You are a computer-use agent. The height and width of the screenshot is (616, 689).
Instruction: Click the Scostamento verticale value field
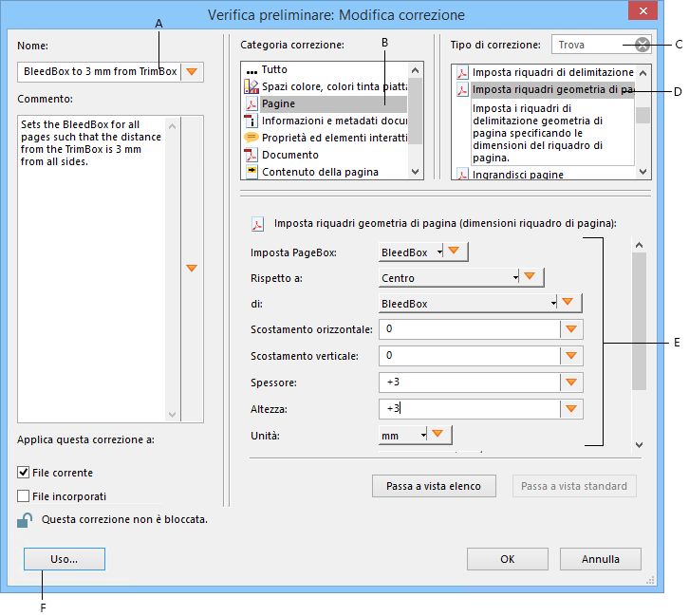[469, 355]
